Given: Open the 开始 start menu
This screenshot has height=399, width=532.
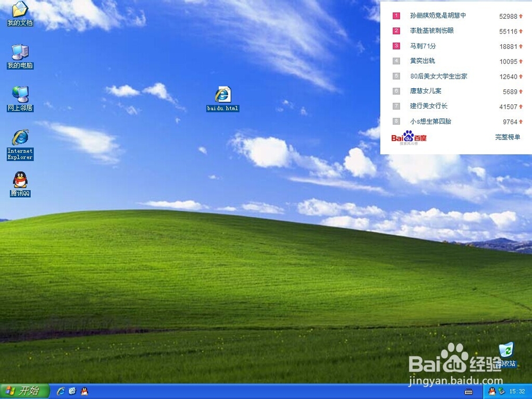Looking at the screenshot, I should tap(24, 391).
